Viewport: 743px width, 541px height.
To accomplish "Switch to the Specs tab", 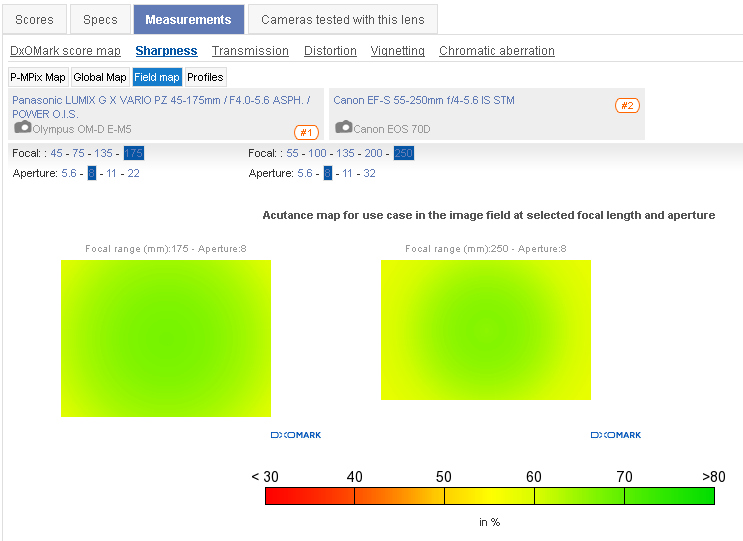I will [x=100, y=20].
